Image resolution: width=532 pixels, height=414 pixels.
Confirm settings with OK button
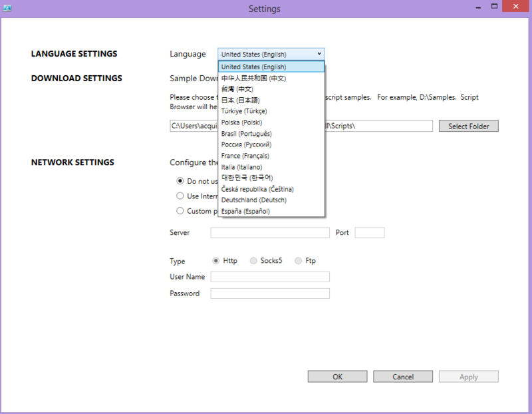click(x=337, y=376)
